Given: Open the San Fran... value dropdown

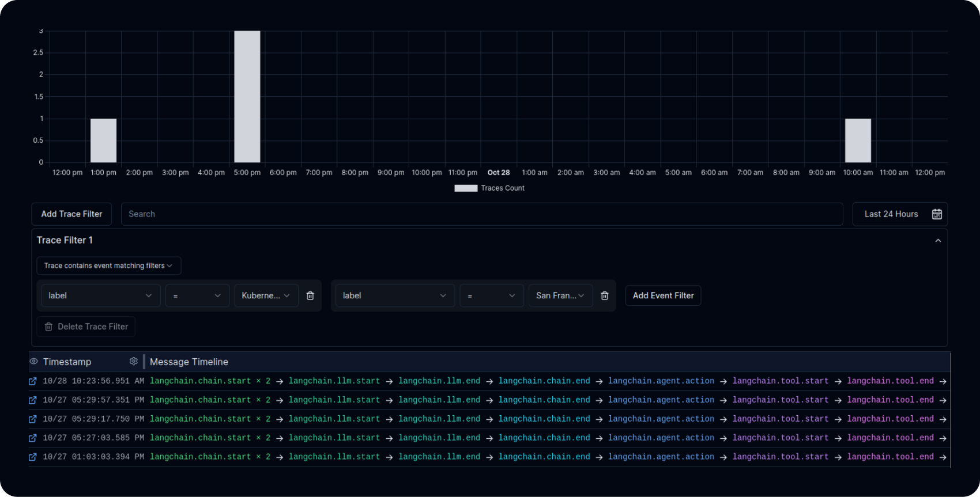Looking at the screenshot, I should (561, 295).
